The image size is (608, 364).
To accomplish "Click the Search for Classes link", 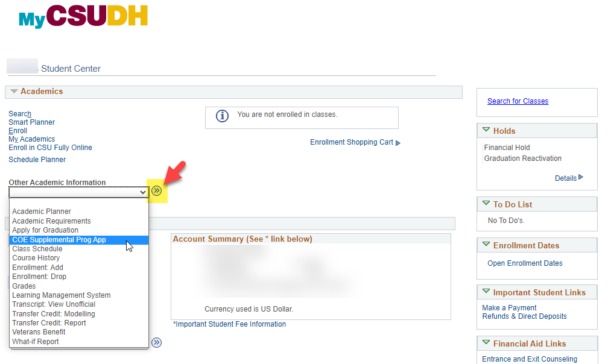I will pos(518,101).
